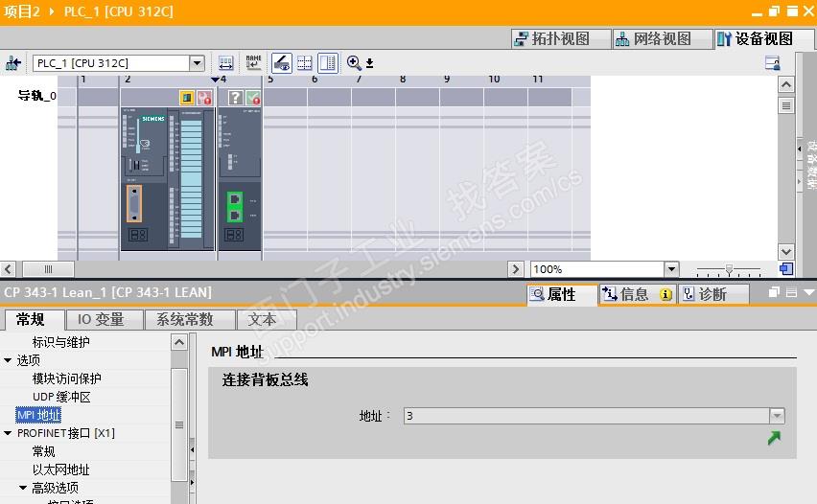
Task: Toggle the split view table layout icon
Action: click(x=328, y=63)
